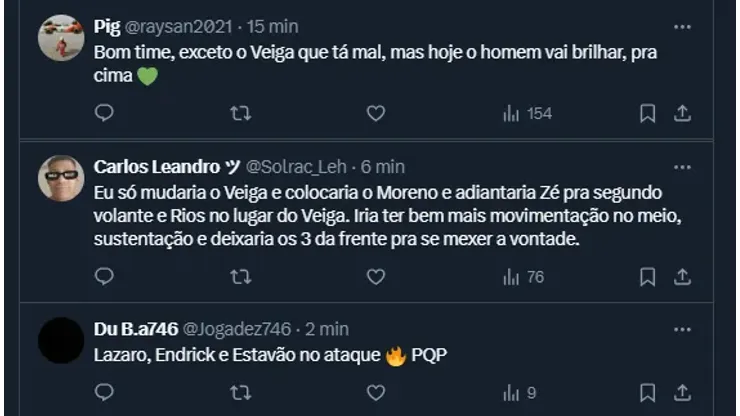This screenshot has height=416, width=740.
Task: Bookmark Carlos Leandro's tweet
Action: 648,277
